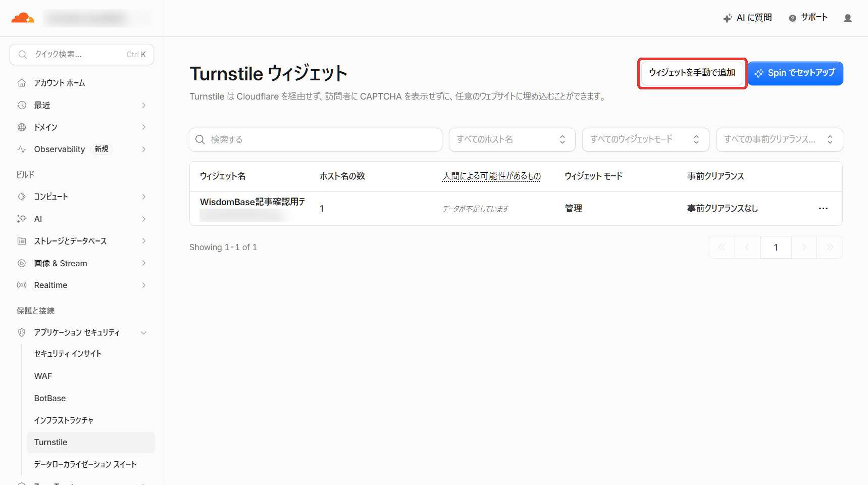Click the Showing 1-1 of 1 text
Screen dimensions: 868x485
223,247
